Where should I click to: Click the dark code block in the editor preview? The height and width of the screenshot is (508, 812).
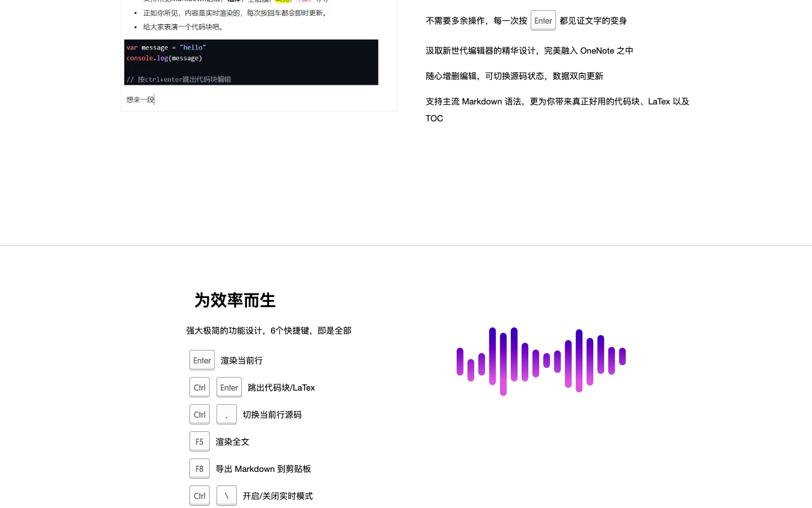pos(251,62)
